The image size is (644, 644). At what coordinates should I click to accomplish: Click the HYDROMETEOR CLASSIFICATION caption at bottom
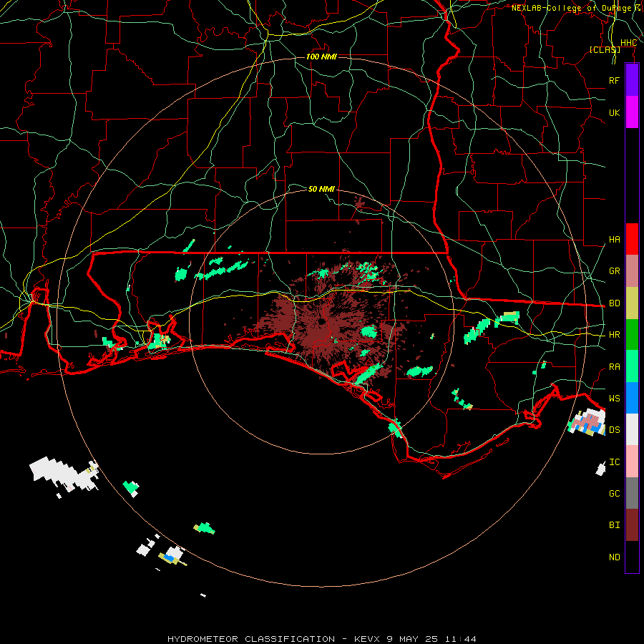(251, 639)
